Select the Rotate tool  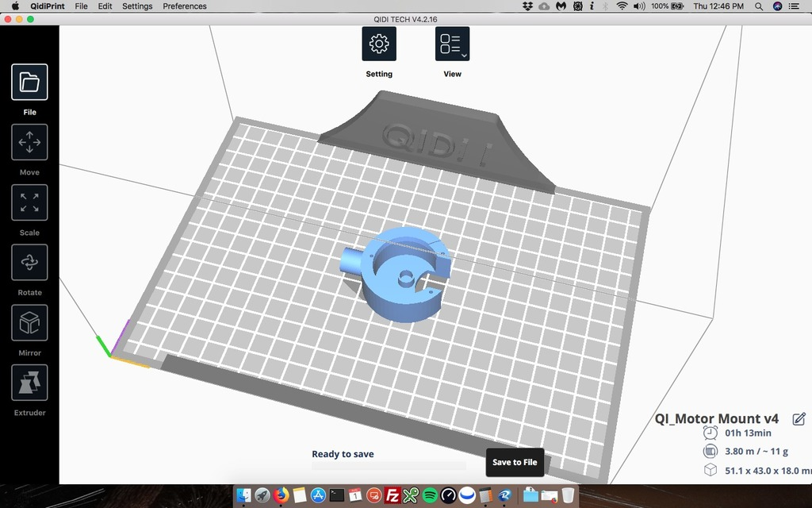[x=29, y=262]
